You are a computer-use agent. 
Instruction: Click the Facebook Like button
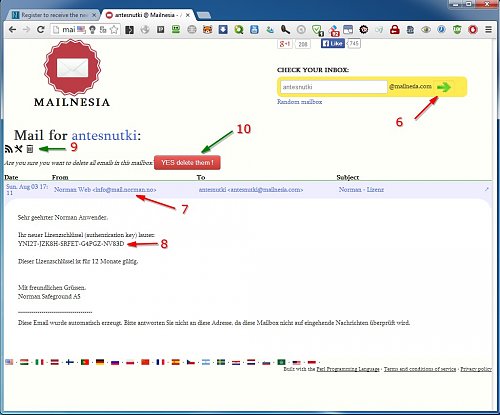(333, 43)
